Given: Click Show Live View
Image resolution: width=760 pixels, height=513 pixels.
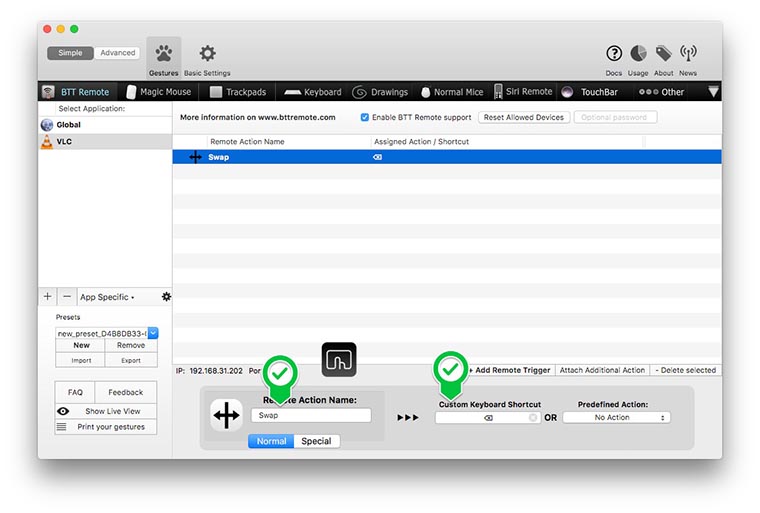Looking at the screenshot, I should [x=106, y=411].
